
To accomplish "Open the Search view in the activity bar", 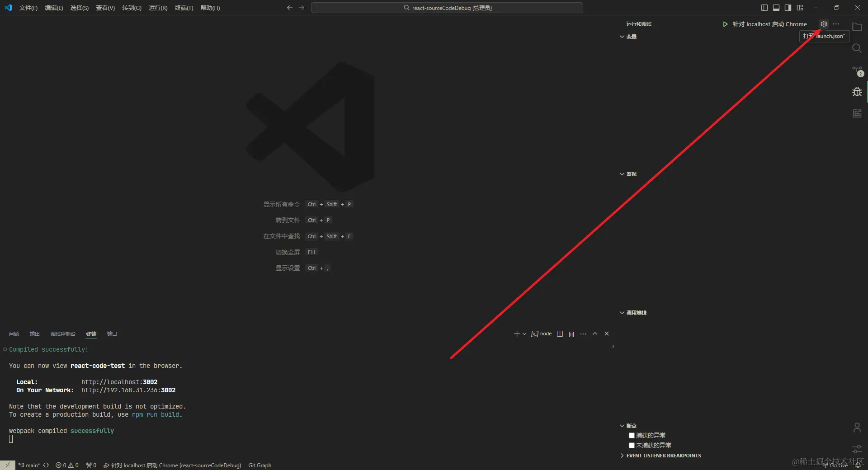I will tap(857, 48).
